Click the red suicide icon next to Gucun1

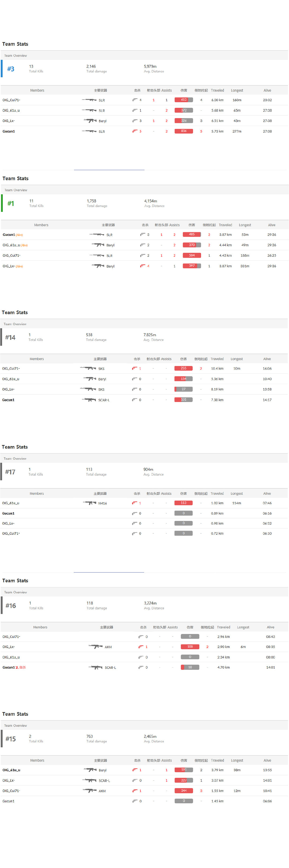pyautogui.click(x=17, y=668)
